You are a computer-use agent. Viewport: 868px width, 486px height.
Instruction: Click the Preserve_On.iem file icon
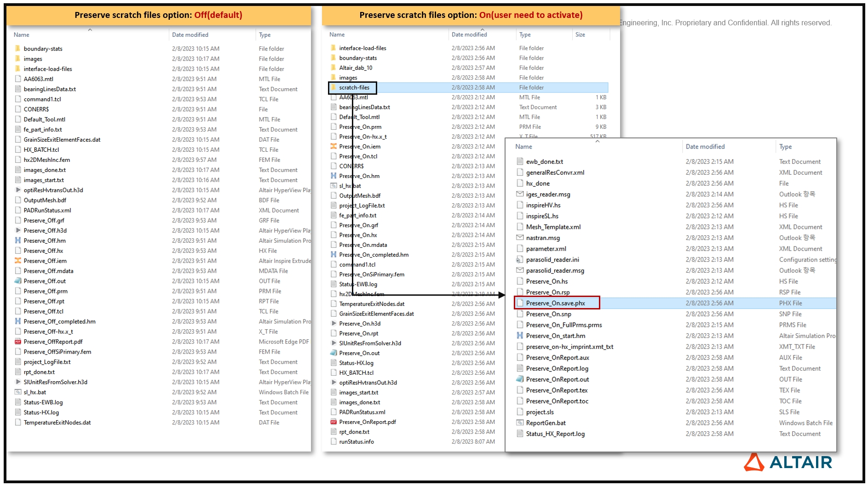(x=333, y=146)
